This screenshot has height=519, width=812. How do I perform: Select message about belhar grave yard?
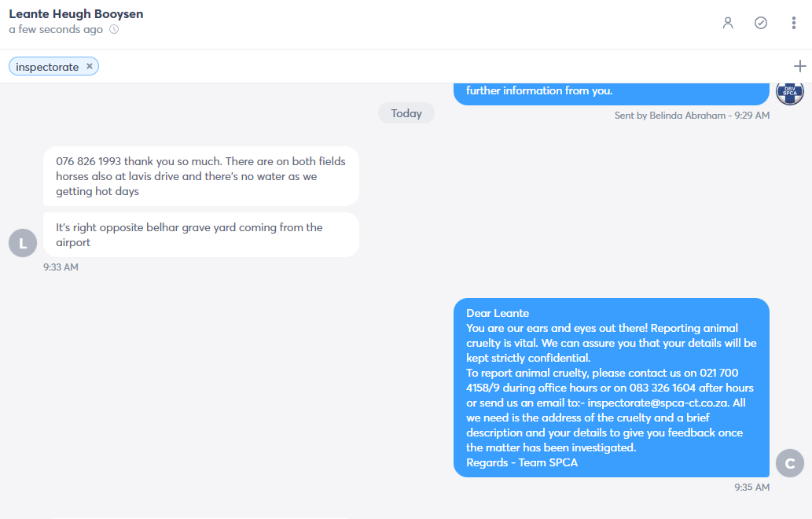[201, 234]
